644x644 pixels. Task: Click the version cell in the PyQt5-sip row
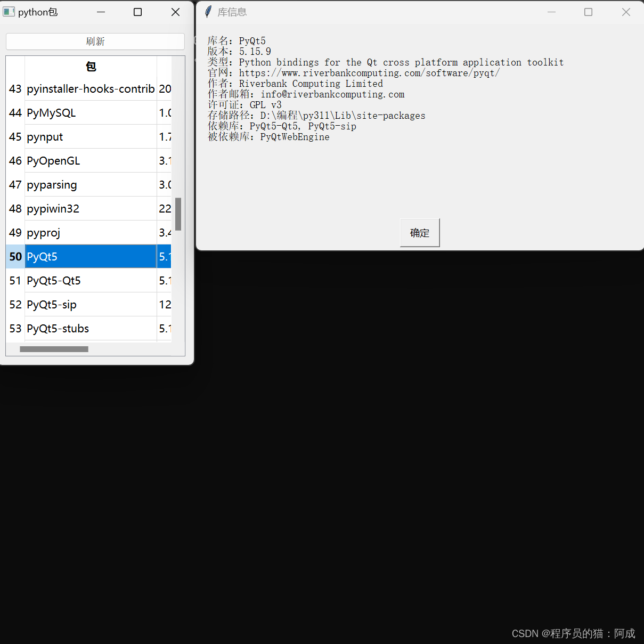coord(165,305)
